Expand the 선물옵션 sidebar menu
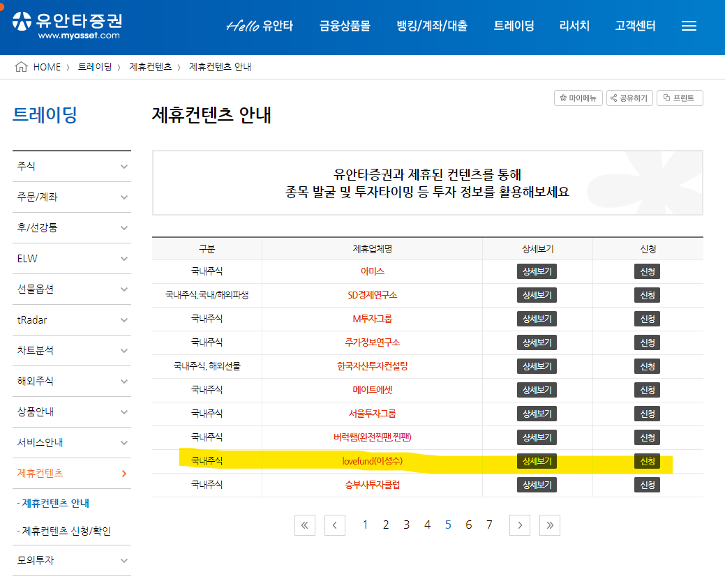 point(72,289)
